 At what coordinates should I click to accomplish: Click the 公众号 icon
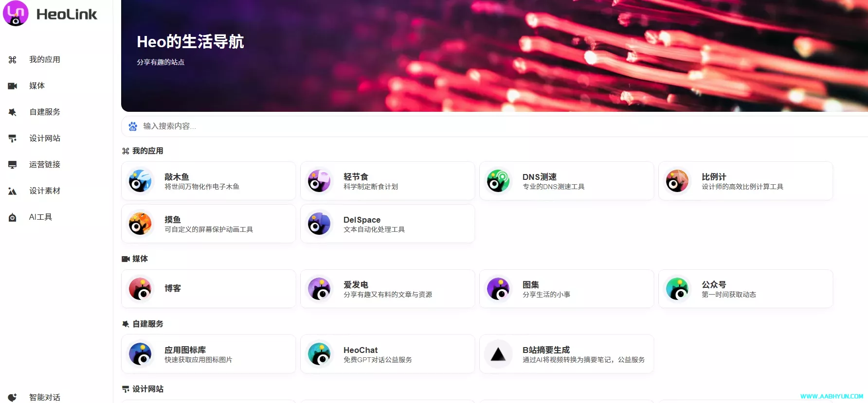(x=677, y=289)
